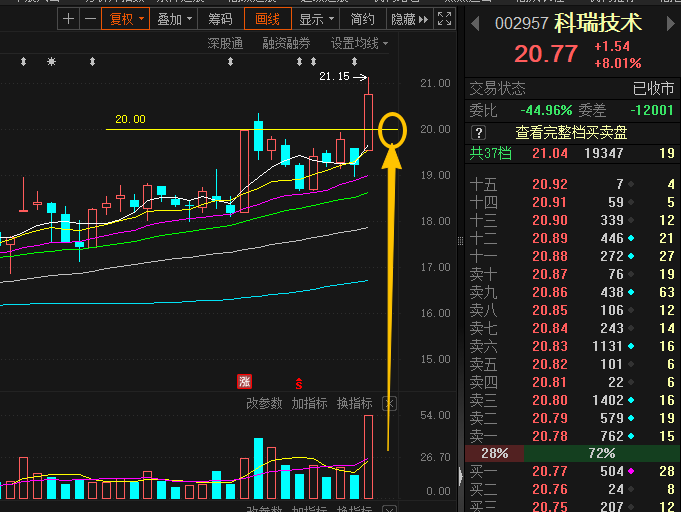
Task: Click 改参数 in volume panel
Action: click(264, 403)
